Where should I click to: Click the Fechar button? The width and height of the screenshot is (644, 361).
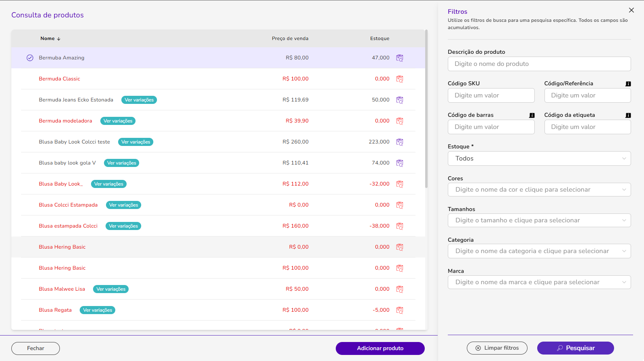[36, 348]
